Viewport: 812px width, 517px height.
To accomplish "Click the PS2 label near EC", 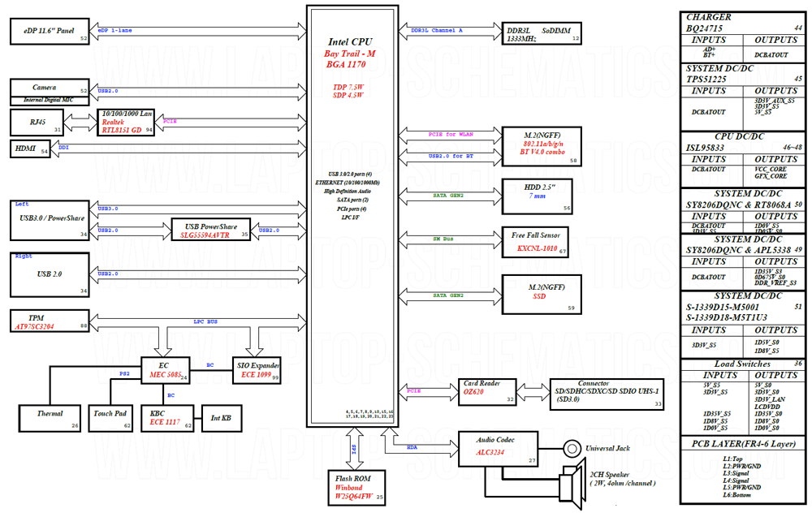I will pyautogui.click(x=124, y=373).
